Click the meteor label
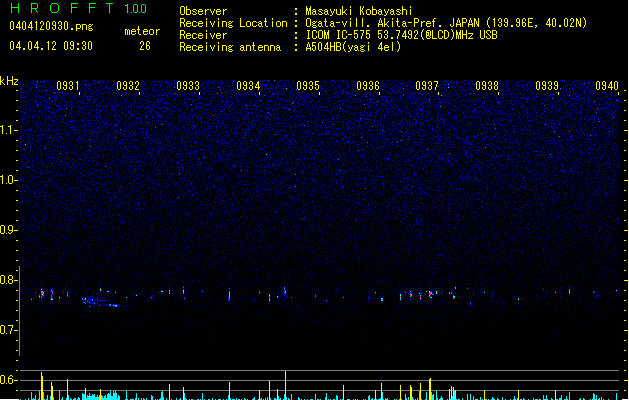 [142, 31]
